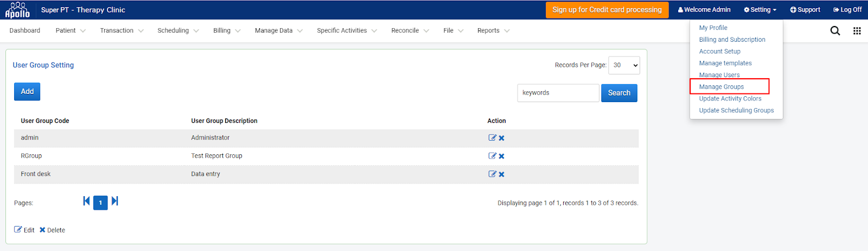Click the orange Sign up for Credit card processing button
This screenshot has height=251, width=868.
point(607,10)
